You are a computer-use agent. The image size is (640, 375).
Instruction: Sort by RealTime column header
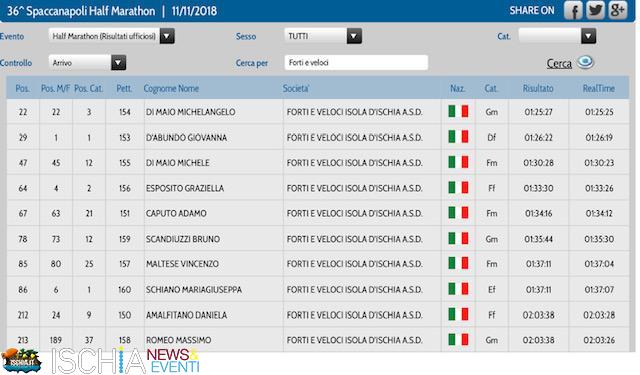coord(598,88)
